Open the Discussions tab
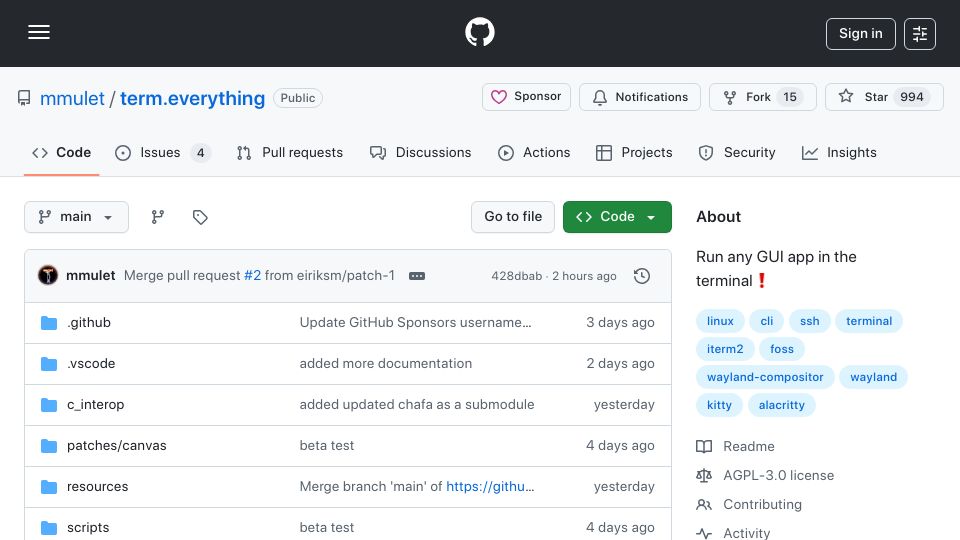960x540 pixels. (421, 152)
